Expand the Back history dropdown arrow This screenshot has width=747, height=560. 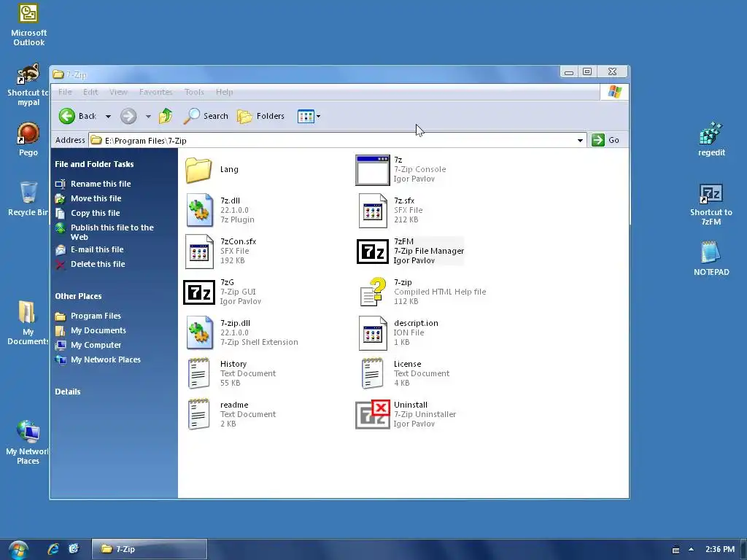tap(108, 116)
